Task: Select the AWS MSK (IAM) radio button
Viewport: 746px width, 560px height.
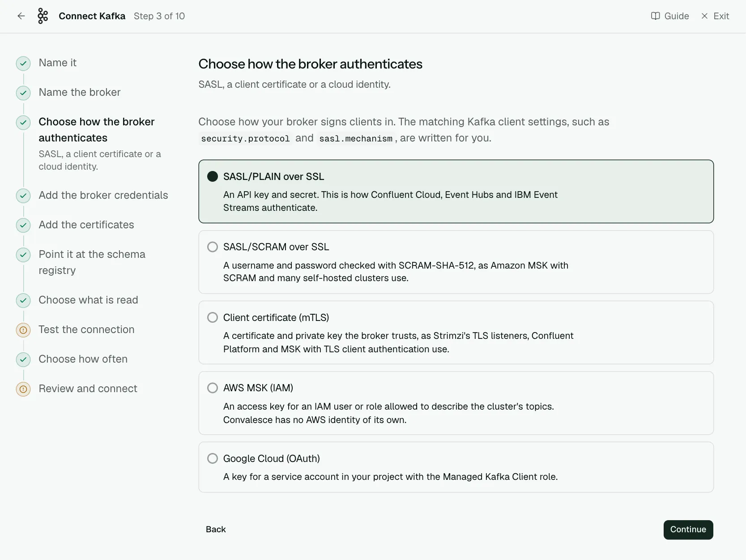Action: coord(213,388)
